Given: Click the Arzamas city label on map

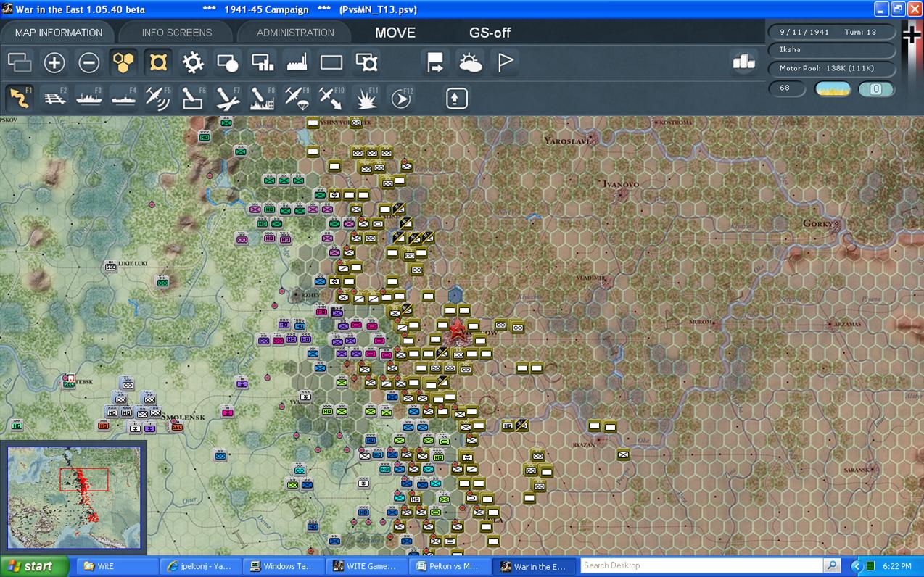Looking at the screenshot, I should 847,324.
